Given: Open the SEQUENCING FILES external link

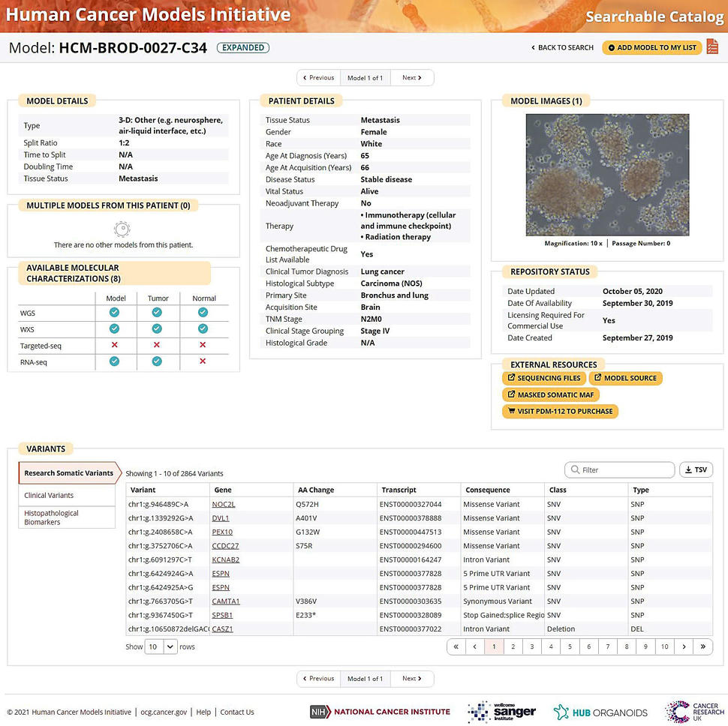Looking at the screenshot, I should 544,378.
